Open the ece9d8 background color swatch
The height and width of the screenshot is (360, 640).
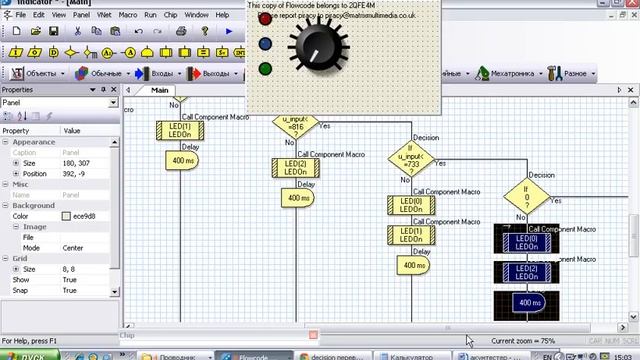[x=66, y=216]
